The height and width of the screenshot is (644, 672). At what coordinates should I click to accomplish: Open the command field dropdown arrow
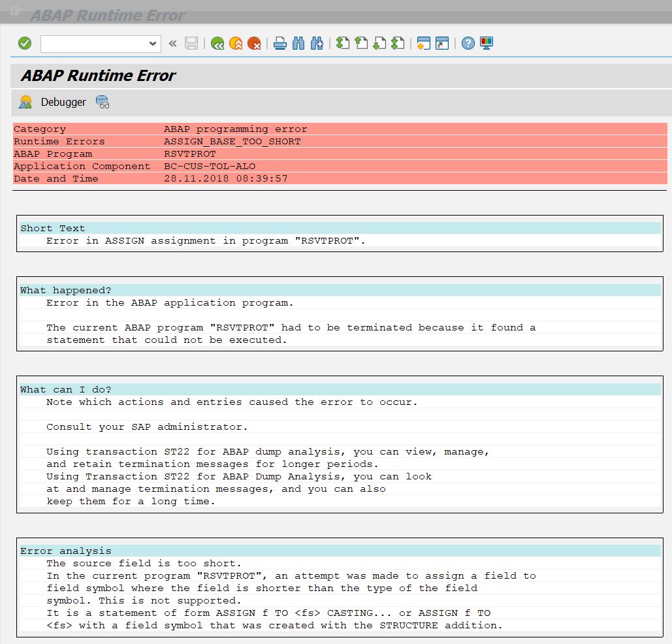pos(152,44)
